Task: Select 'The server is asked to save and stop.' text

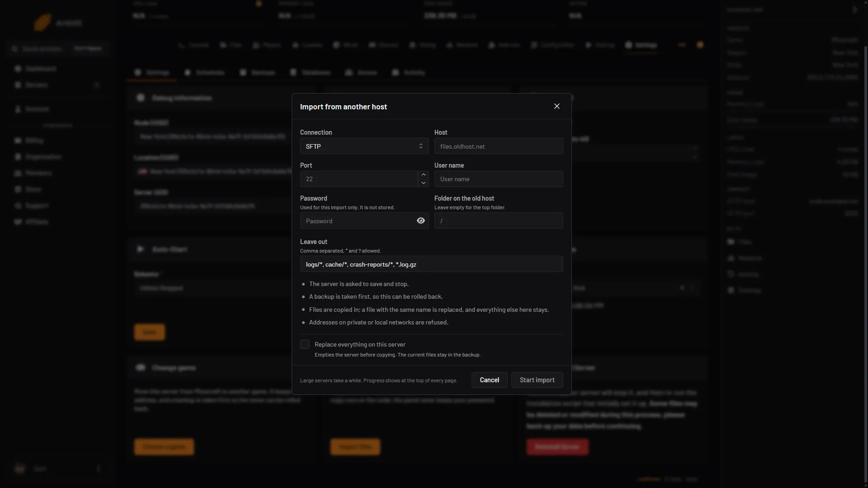Action: [x=359, y=284]
